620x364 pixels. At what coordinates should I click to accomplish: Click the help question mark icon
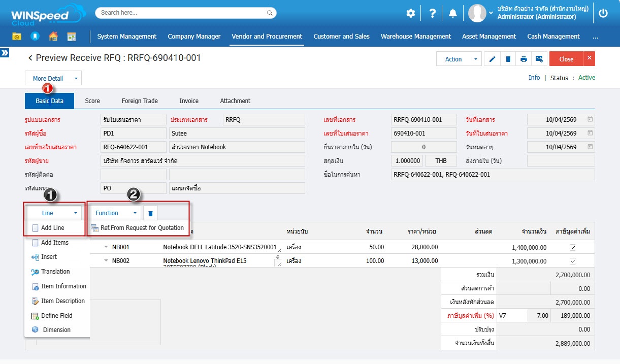(432, 14)
